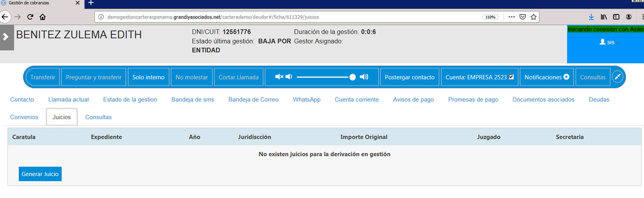Bookmark this page with star icon
Image resolution: width=644 pixels, height=198 pixels.
(534, 16)
